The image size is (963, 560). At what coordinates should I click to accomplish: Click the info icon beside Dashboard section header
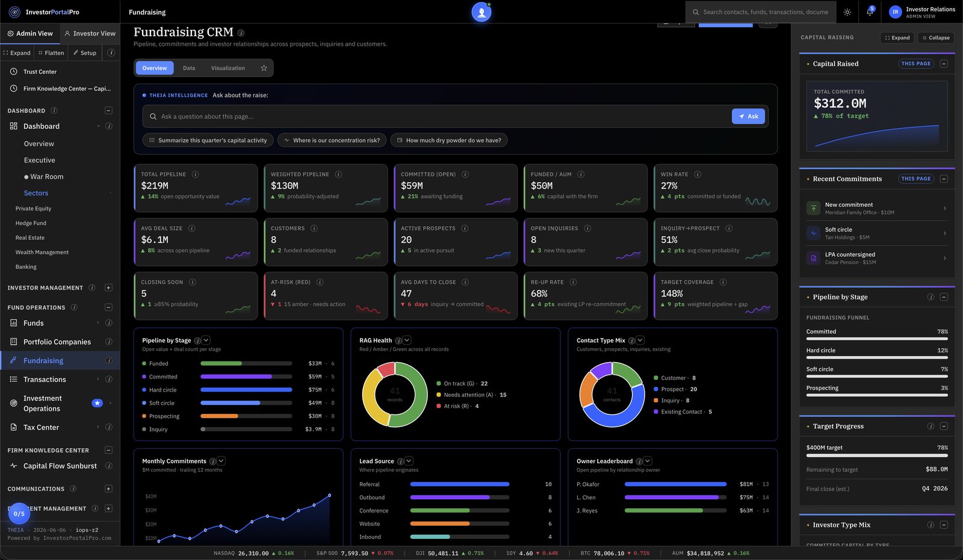[x=54, y=111]
